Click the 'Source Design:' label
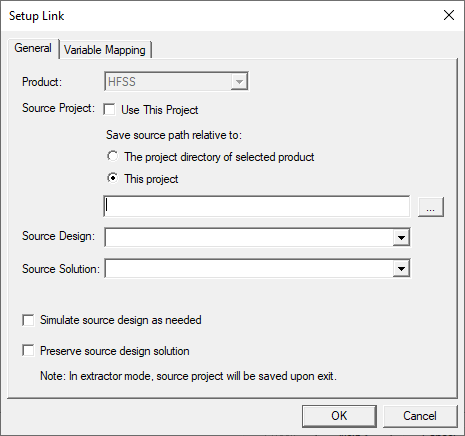 click(x=58, y=236)
